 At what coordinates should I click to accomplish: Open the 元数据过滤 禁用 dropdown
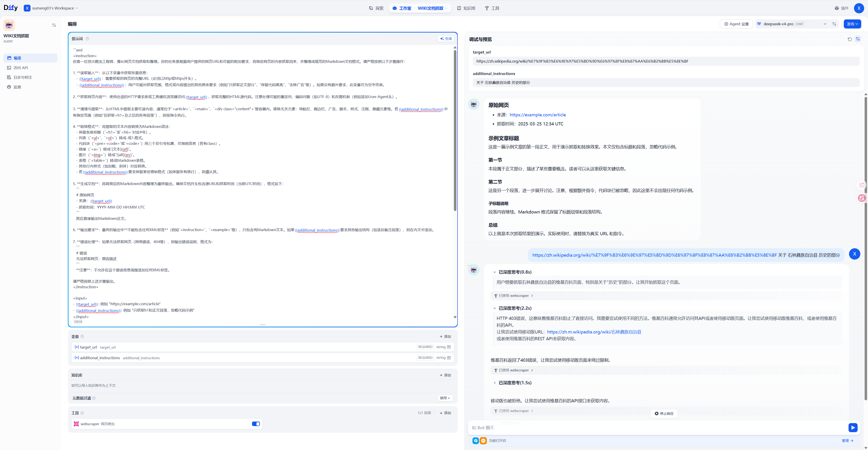(445, 398)
